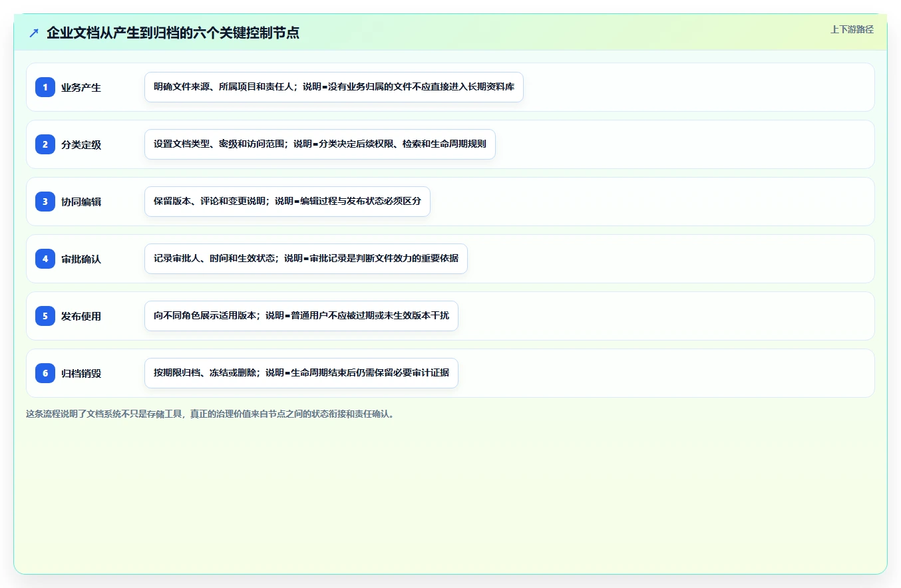Click step number 3 badge
The height and width of the screenshot is (588, 901).
click(45, 202)
